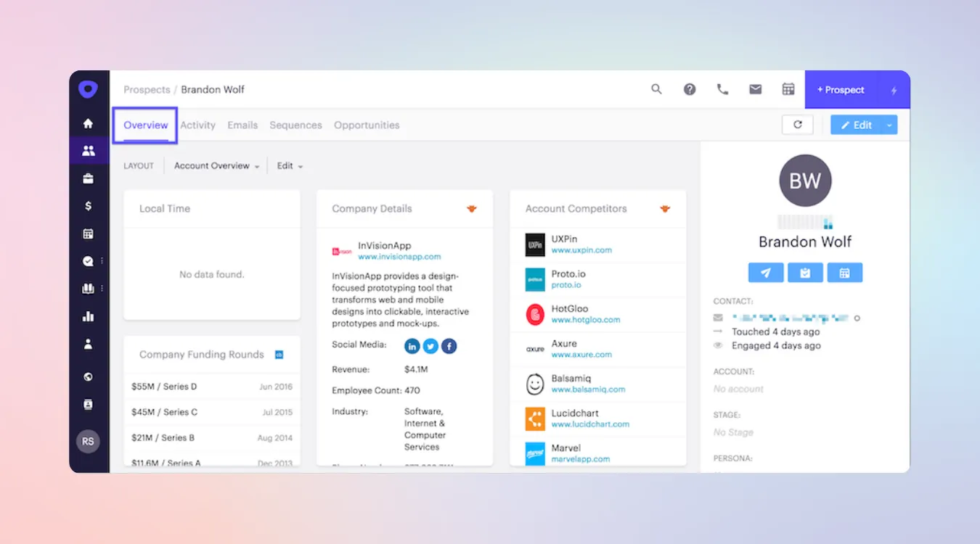Open the arrow beside the blue Edit button
Screen dimensions: 980x544
point(889,125)
